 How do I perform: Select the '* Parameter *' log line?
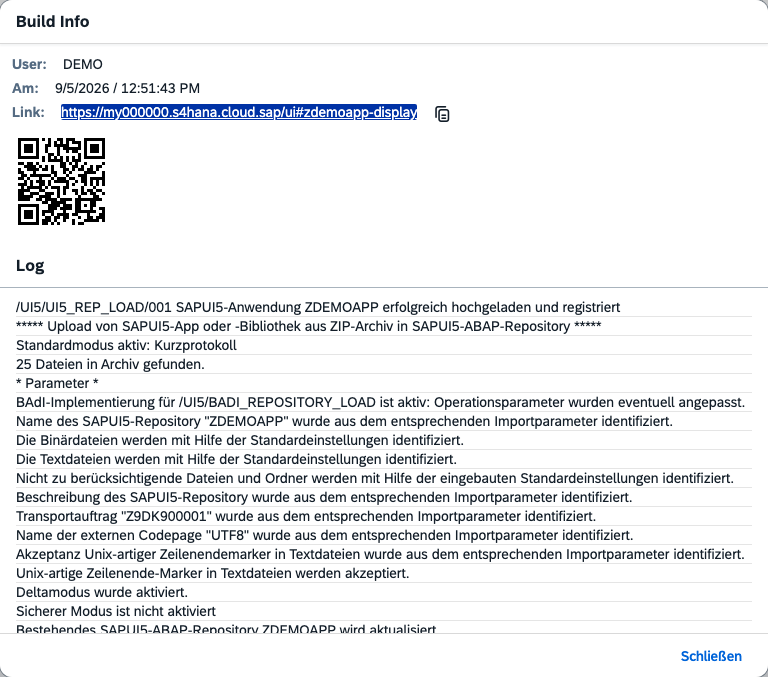point(384,383)
